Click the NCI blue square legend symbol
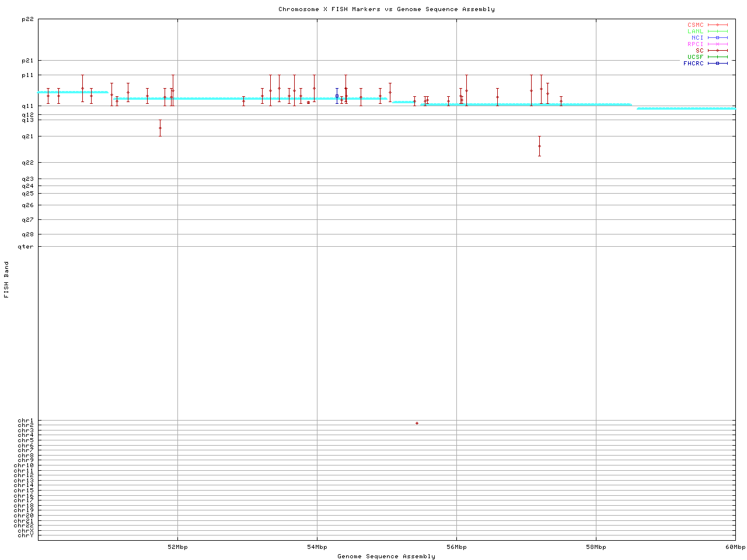Viewport: 747px width, 560px height. point(717,38)
